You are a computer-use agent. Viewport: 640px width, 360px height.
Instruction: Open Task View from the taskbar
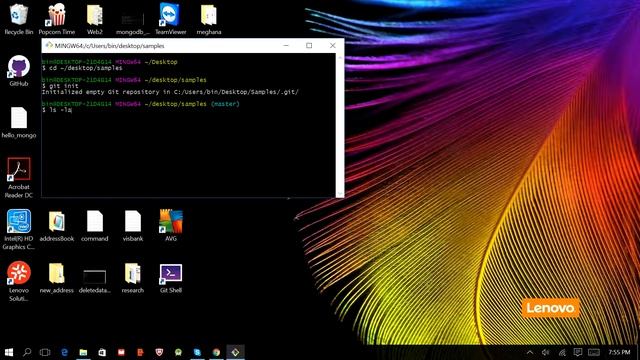click(x=45, y=352)
